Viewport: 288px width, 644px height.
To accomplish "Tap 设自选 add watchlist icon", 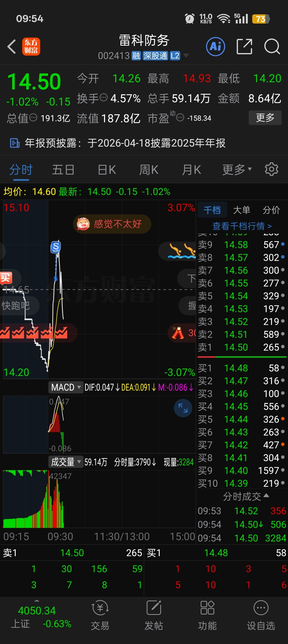I will pyautogui.click(x=261, y=616).
